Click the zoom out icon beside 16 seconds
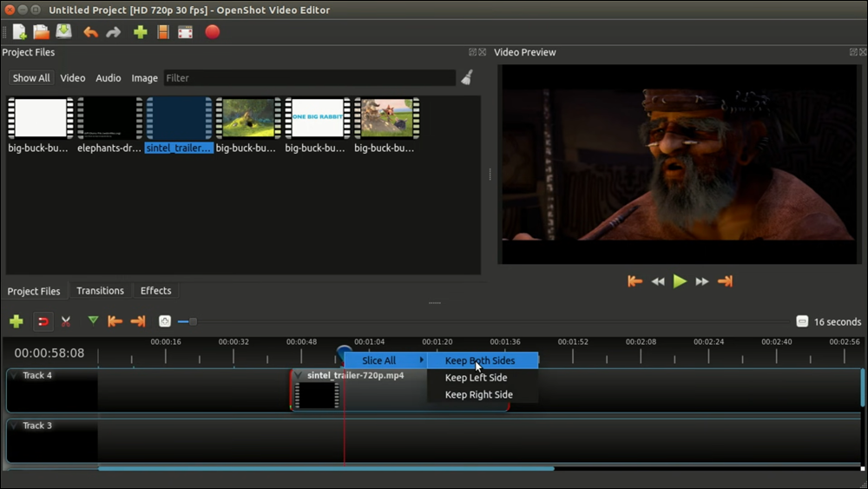The height and width of the screenshot is (489, 868). [802, 321]
